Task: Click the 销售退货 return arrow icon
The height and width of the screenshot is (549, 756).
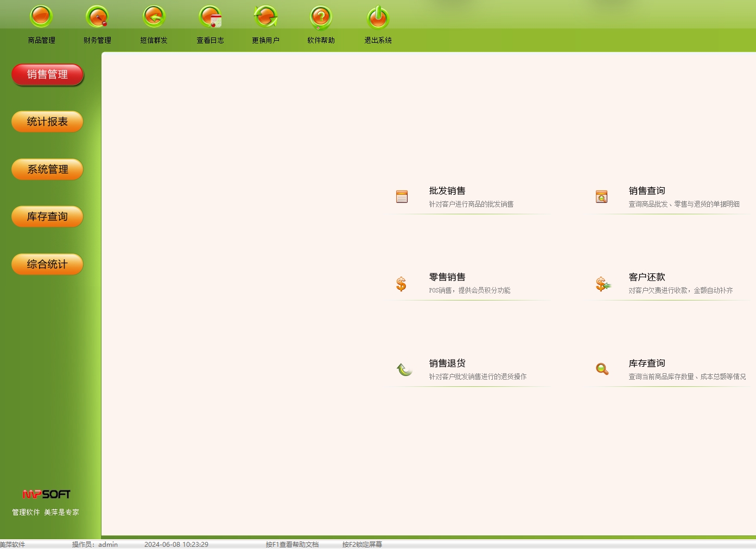Action: (404, 369)
